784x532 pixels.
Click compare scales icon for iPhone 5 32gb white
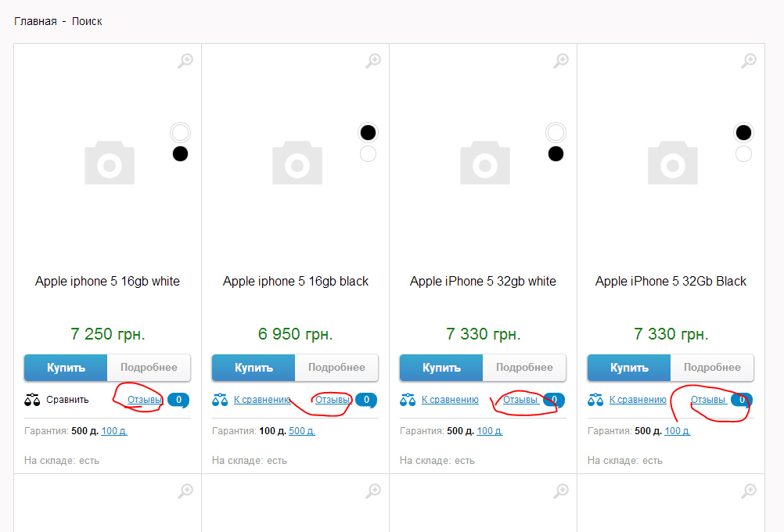pos(408,400)
